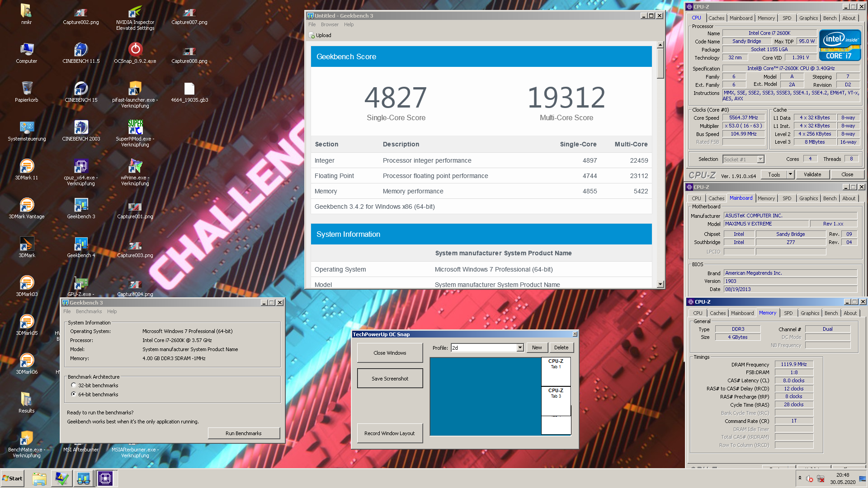The image size is (868, 488).
Task: Click the Core Speed value 5564.37 MHz
Action: pos(743,117)
